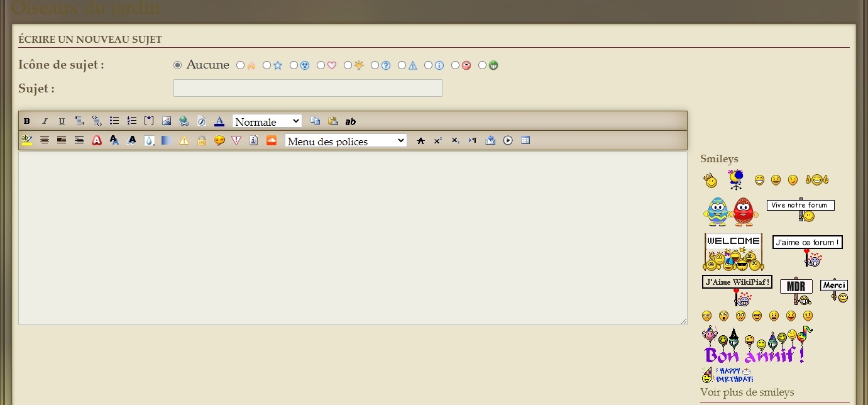This screenshot has width=868, height=405.
Task: Insert Flash content icon
Action: point(202,121)
